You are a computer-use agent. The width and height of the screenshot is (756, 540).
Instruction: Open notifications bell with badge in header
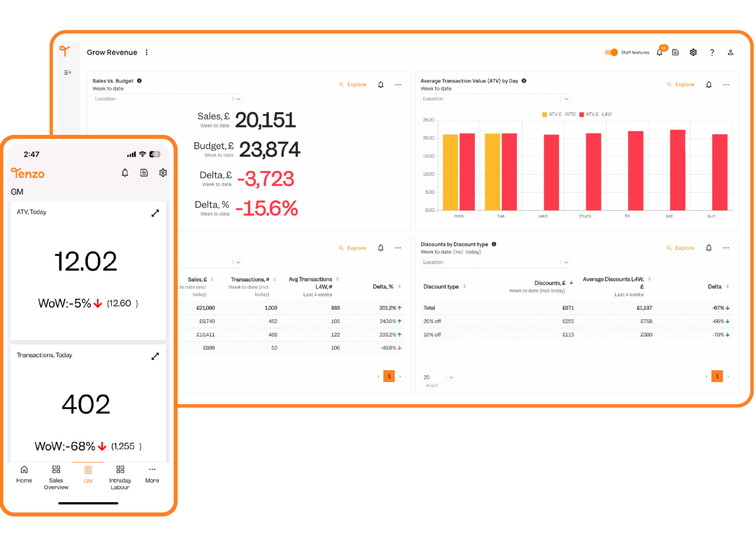point(660,53)
